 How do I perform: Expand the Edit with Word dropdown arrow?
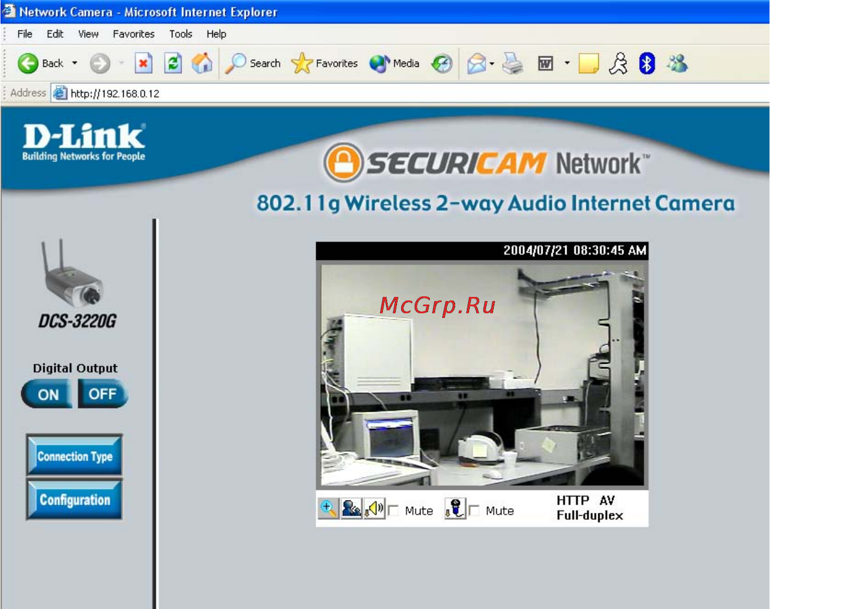click(567, 63)
